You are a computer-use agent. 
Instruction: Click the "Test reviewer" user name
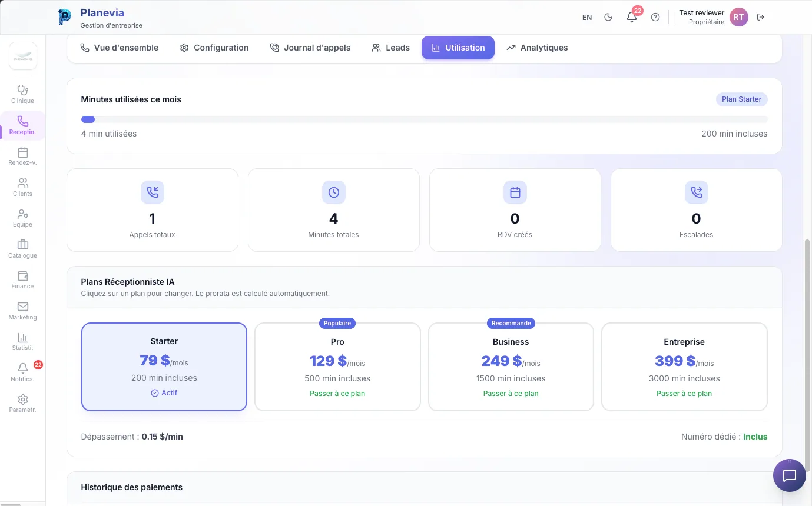tap(702, 12)
